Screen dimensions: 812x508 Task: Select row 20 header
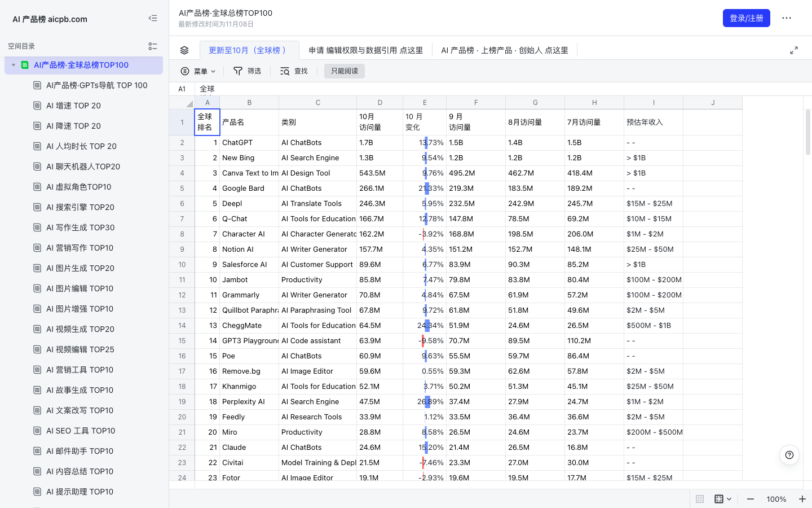coord(182,417)
